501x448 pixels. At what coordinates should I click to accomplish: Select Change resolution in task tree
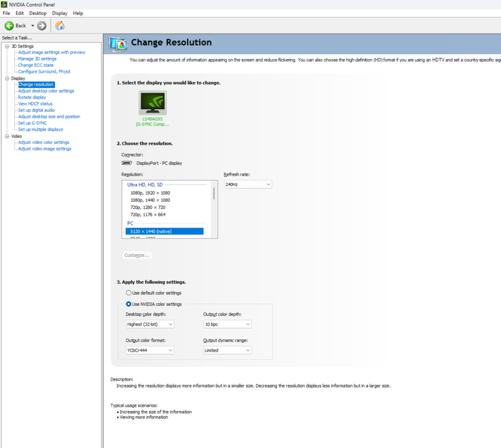point(36,84)
